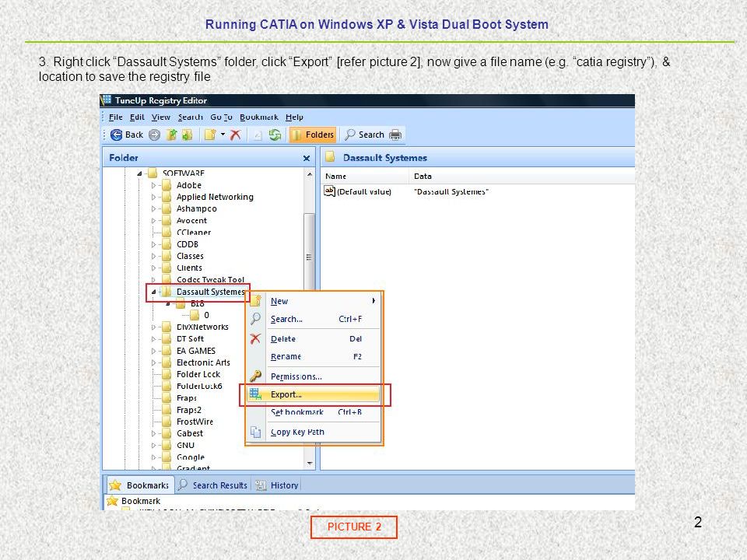Expand the Classes key
747x560 pixels.
[x=153, y=256]
